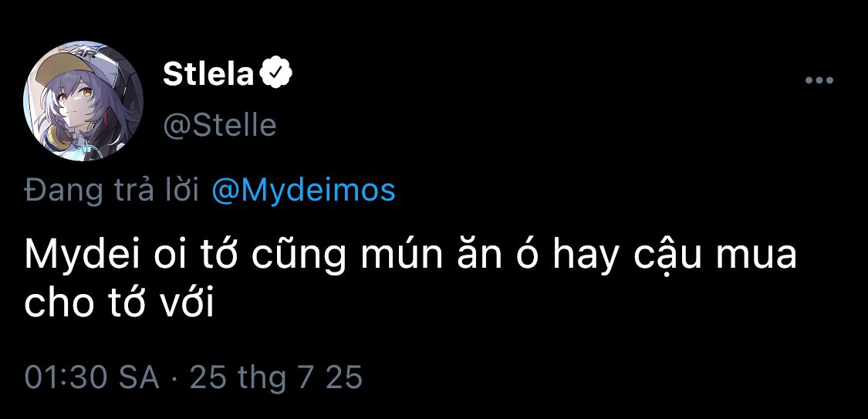Image resolution: width=868 pixels, height=419 pixels.
Task: Open the three-dot more options menu
Action: (x=819, y=80)
